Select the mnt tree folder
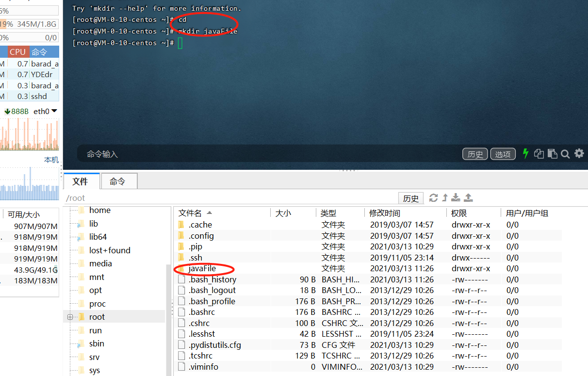This screenshot has height=376, width=588. pos(97,277)
